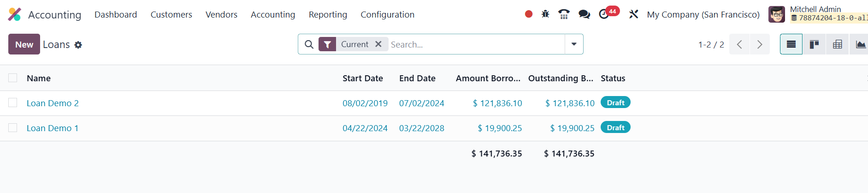Image resolution: width=868 pixels, height=193 pixels.
Task: Switch to kanban view
Action: pos(814,44)
